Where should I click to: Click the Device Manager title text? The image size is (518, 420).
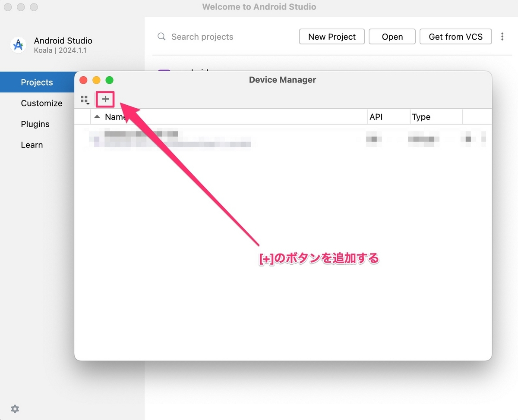[283, 80]
